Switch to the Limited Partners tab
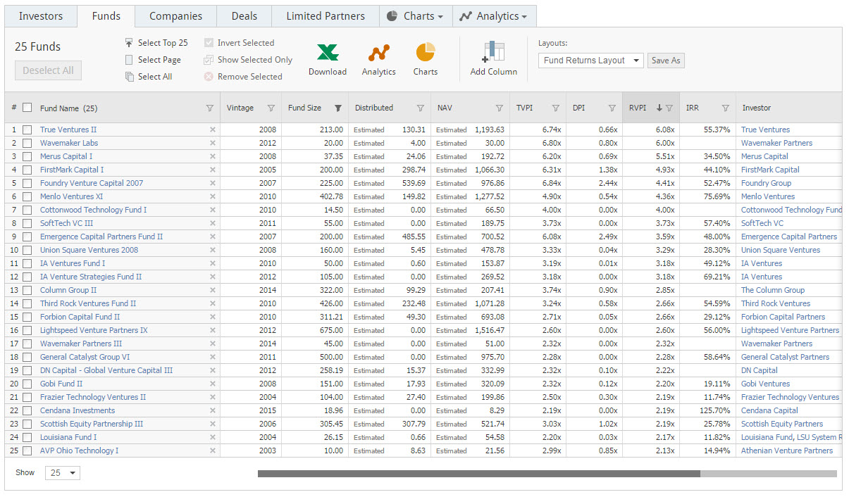Viewport: 849px width, 504px height. click(x=326, y=16)
